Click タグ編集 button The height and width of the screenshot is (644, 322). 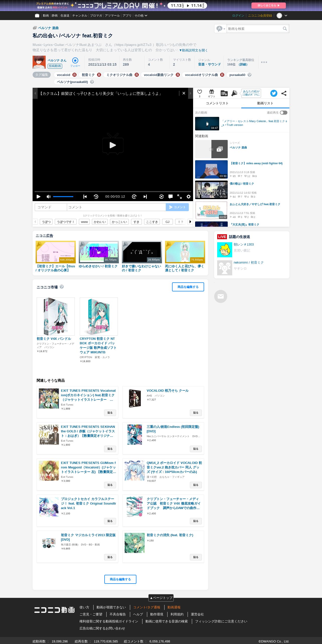42,75
